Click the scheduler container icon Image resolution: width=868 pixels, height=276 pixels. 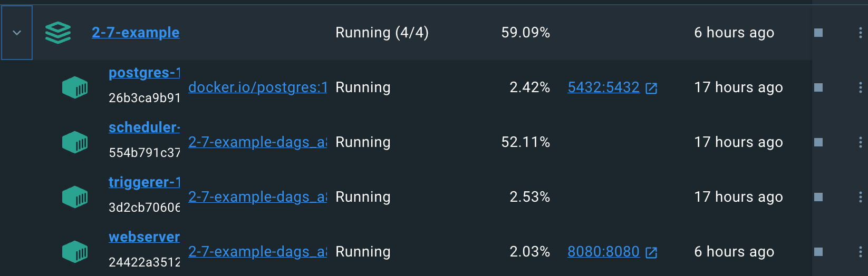pos(75,142)
